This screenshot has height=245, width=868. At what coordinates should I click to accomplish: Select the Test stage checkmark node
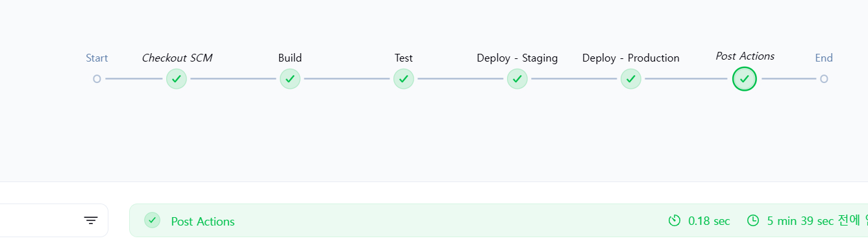coord(404,79)
